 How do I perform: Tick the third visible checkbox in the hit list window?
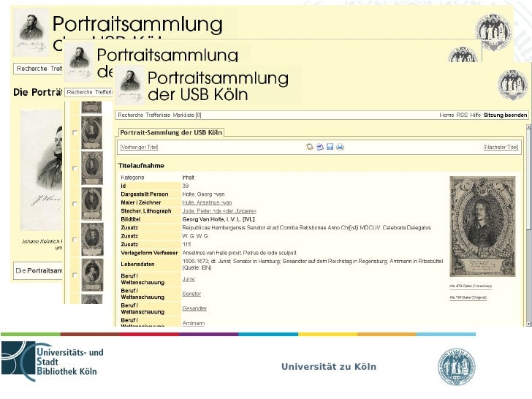[x=75, y=204]
